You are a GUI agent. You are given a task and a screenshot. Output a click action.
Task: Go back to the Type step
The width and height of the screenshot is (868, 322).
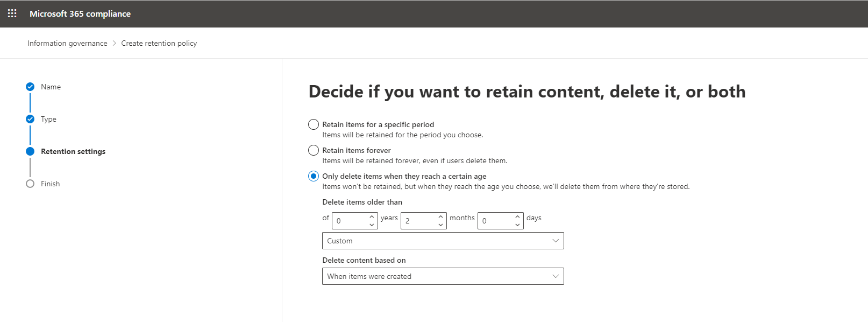[x=48, y=119]
